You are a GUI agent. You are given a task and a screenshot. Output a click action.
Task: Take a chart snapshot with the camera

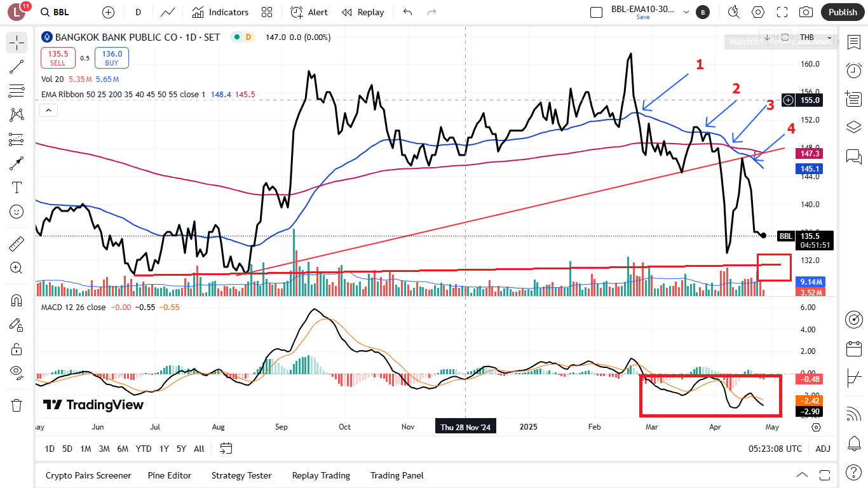[x=806, y=12]
